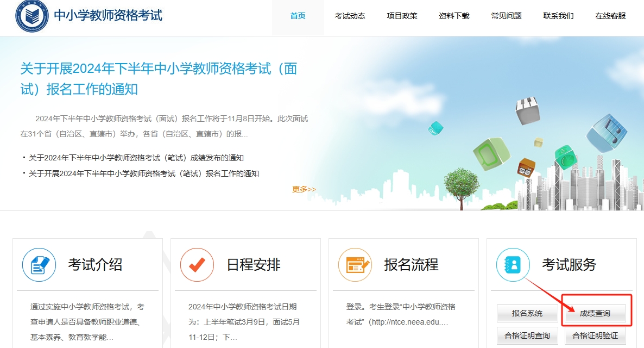Viewport: 644px width, 348px height.
Task: Click the 考试服务 contact book icon
Action: pyautogui.click(x=513, y=265)
